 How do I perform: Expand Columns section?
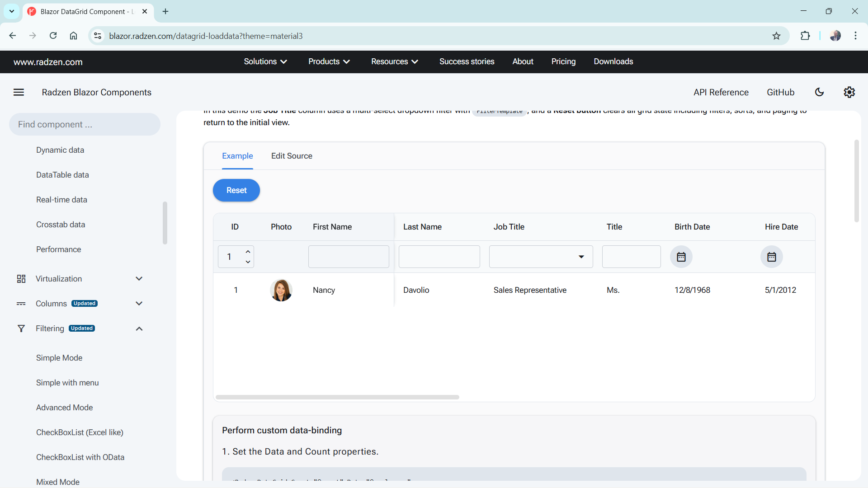[x=139, y=304]
